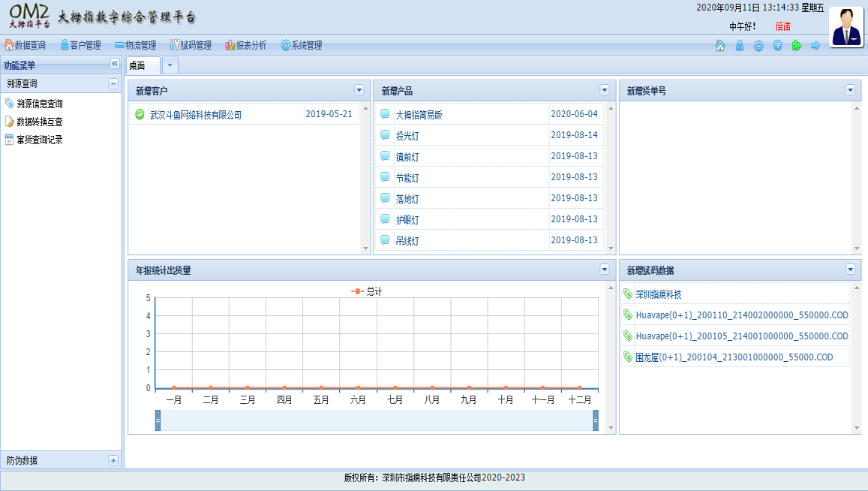Open the user profile icon in top-right toolbar
Screen dimensions: 868x491
739,46
